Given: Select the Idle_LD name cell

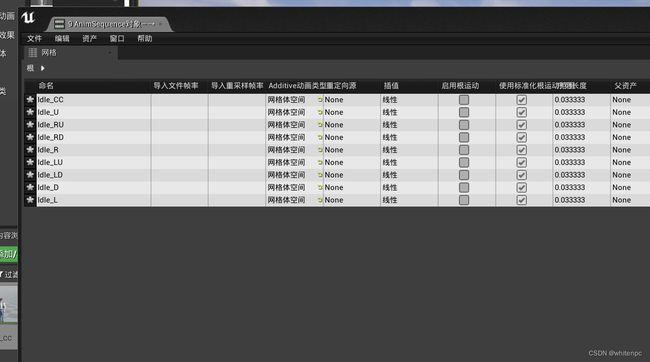Looking at the screenshot, I should click(94, 175).
